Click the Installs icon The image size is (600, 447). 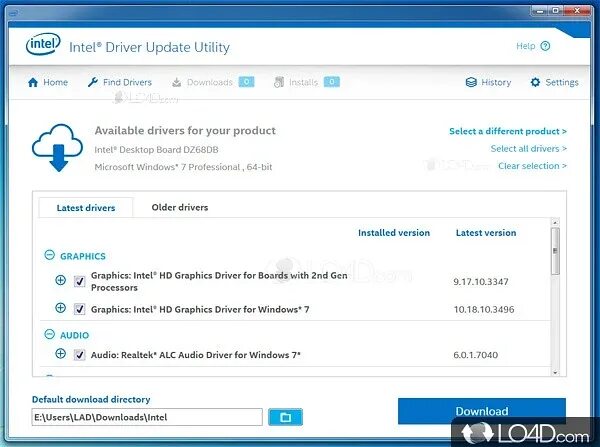(279, 82)
